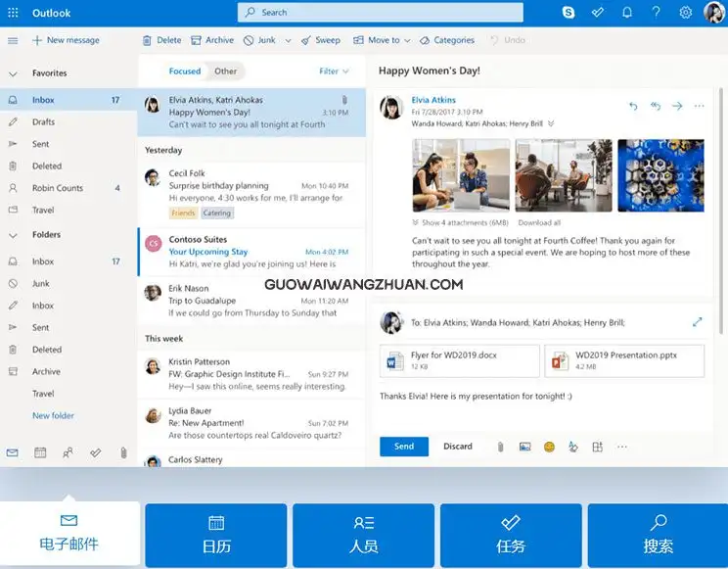Create a New folder

[53, 415]
